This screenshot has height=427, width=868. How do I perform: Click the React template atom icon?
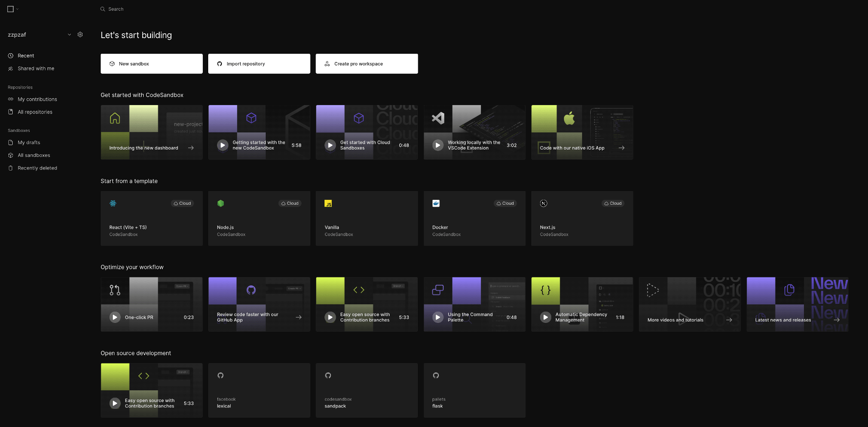(x=113, y=203)
